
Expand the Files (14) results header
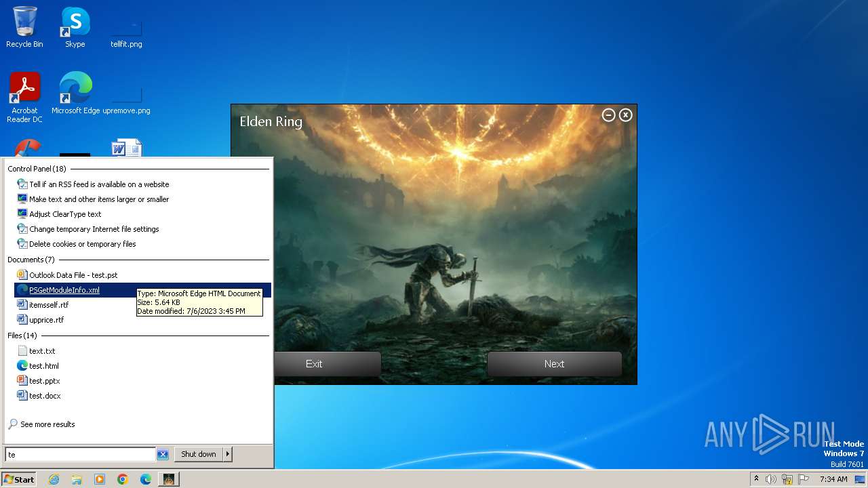pos(22,335)
